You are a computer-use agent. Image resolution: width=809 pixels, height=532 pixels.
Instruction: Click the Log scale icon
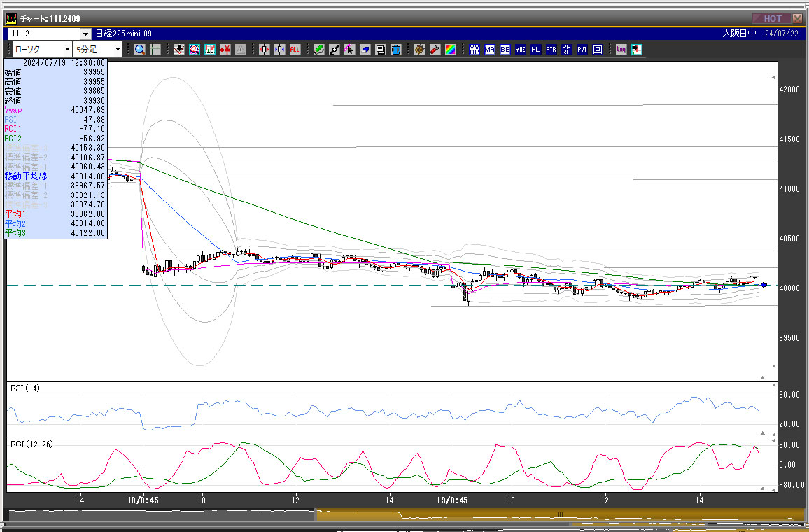coord(621,50)
